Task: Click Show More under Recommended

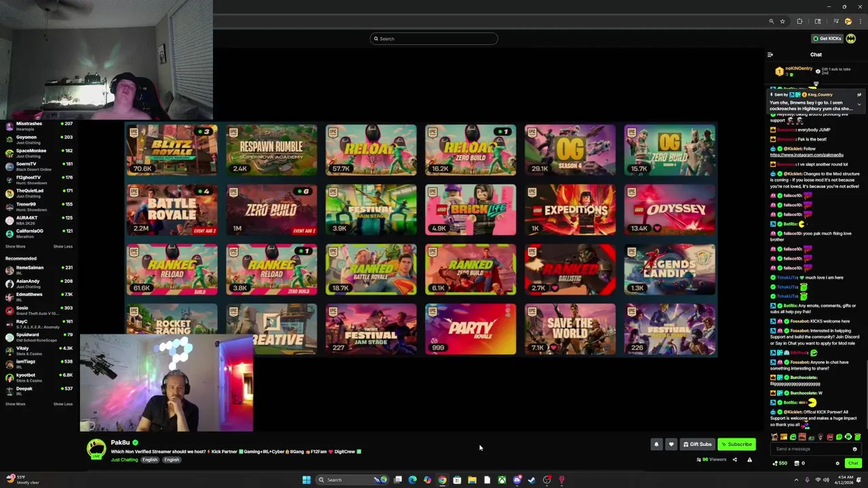Action: 15,404
